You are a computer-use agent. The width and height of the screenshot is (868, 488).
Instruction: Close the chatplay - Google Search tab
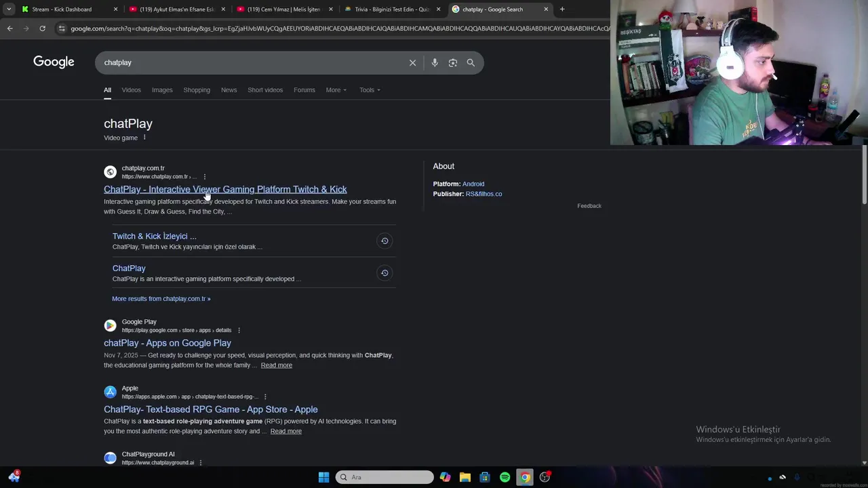[546, 9]
